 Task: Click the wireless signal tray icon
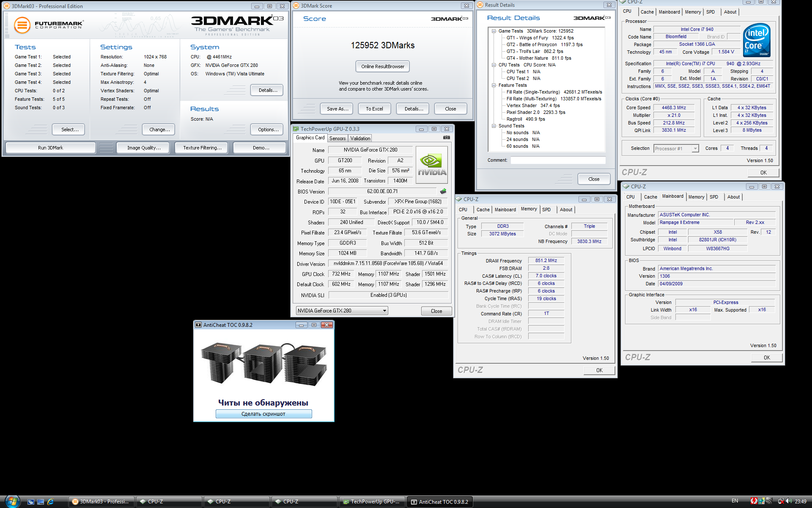coord(769,501)
